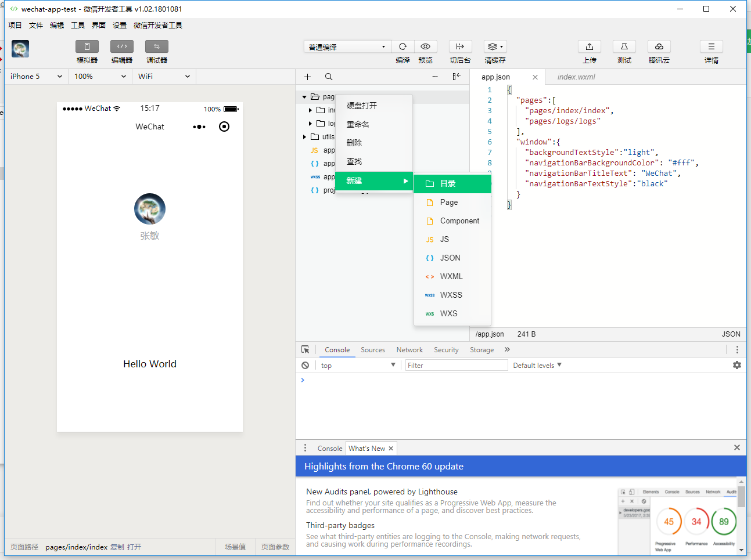Choose Page from the 新建 submenu

[x=452, y=202]
